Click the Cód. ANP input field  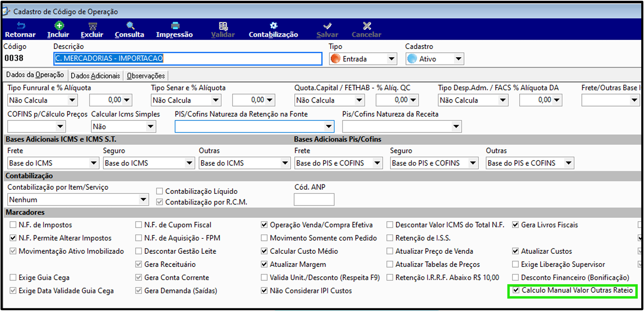tap(314, 199)
